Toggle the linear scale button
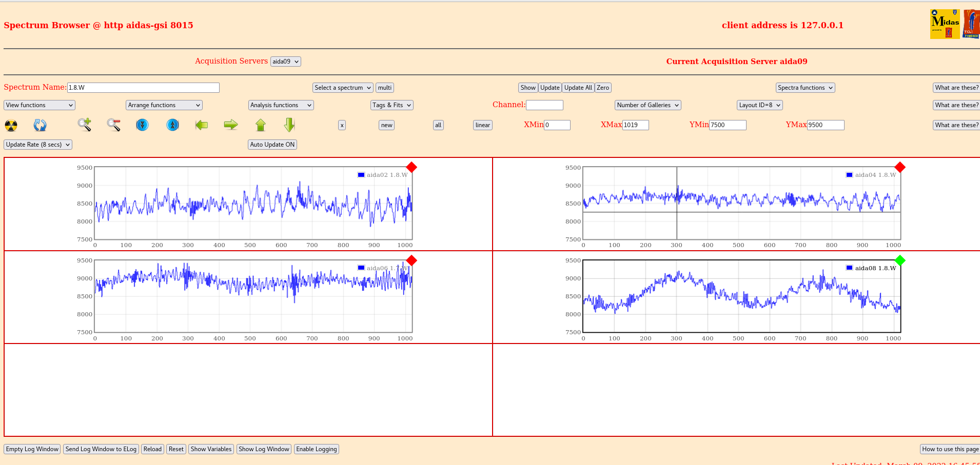 tap(482, 125)
